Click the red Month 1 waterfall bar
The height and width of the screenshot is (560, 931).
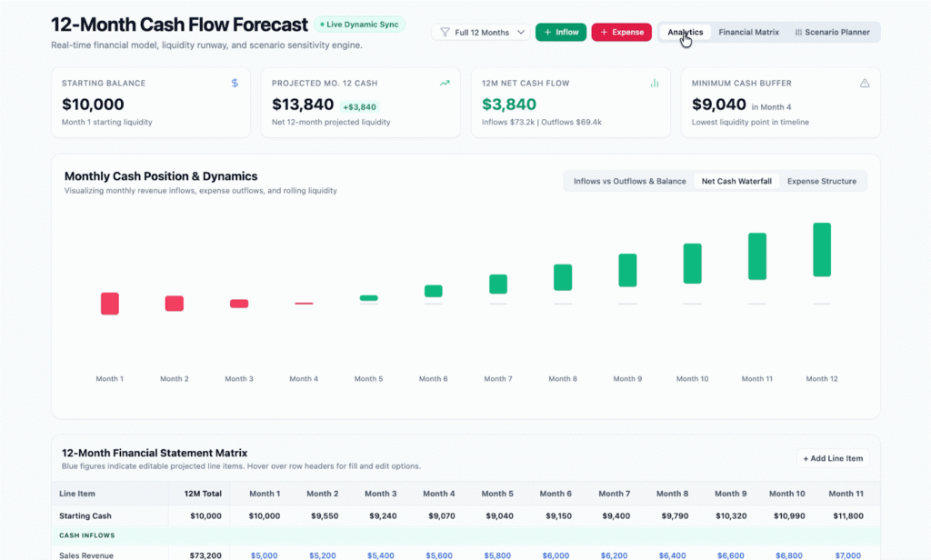tap(110, 304)
